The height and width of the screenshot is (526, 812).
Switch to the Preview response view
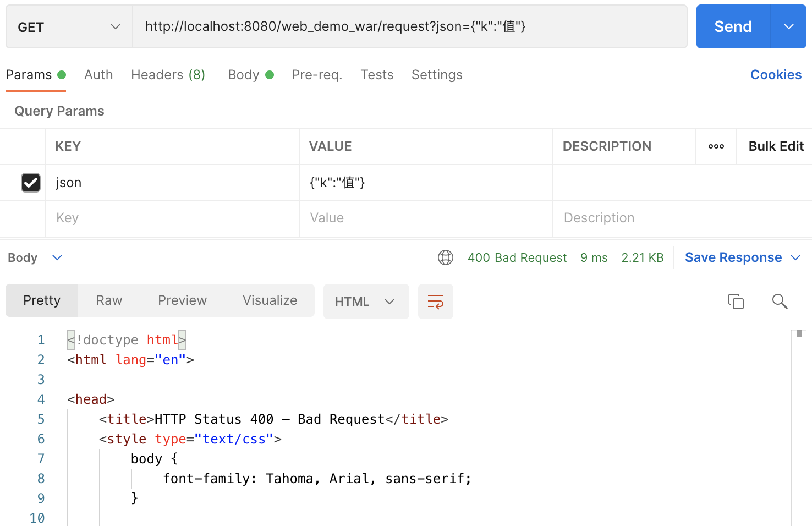coord(182,300)
